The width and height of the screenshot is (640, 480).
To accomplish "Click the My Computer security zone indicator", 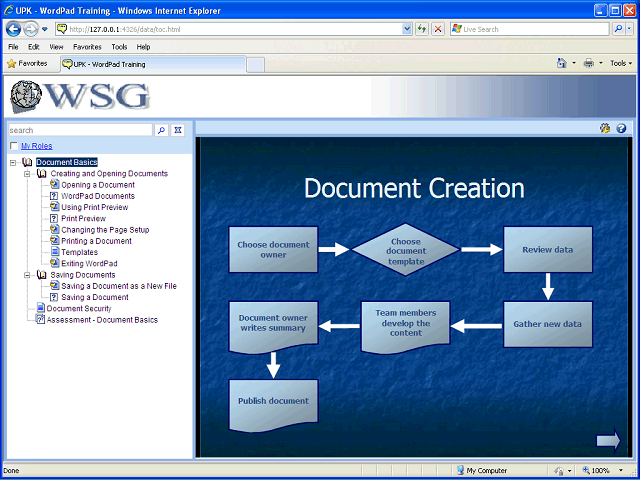I will [x=482, y=471].
